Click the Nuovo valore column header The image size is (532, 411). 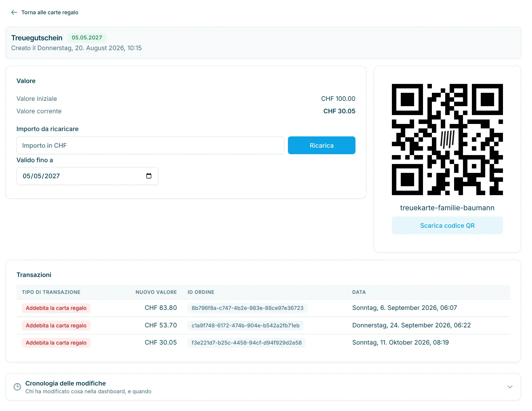pos(156,292)
